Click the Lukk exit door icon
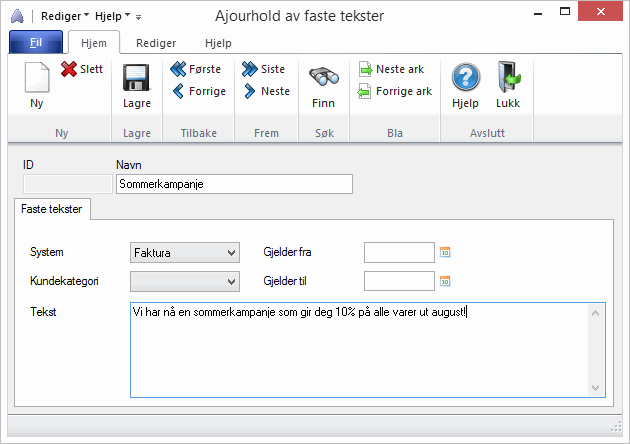630x444 pixels. (x=508, y=78)
